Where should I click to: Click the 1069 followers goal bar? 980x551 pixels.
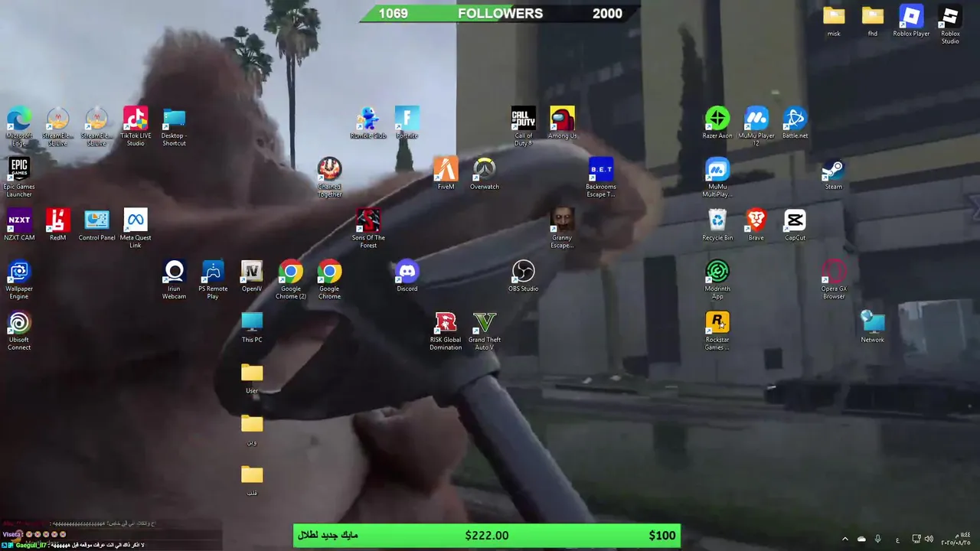pyautogui.click(x=500, y=13)
